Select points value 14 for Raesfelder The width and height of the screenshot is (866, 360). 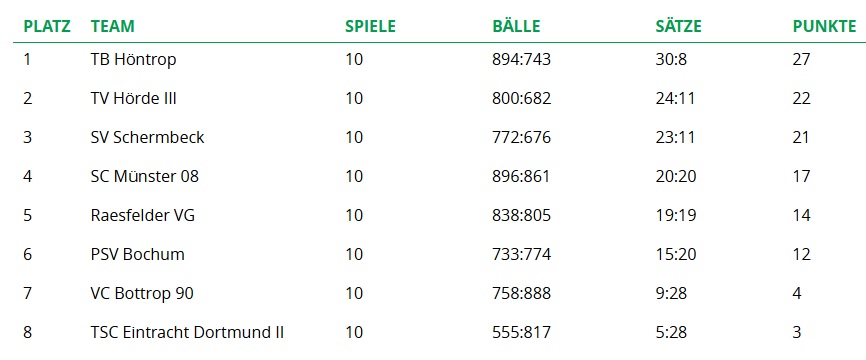tap(801, 215)
